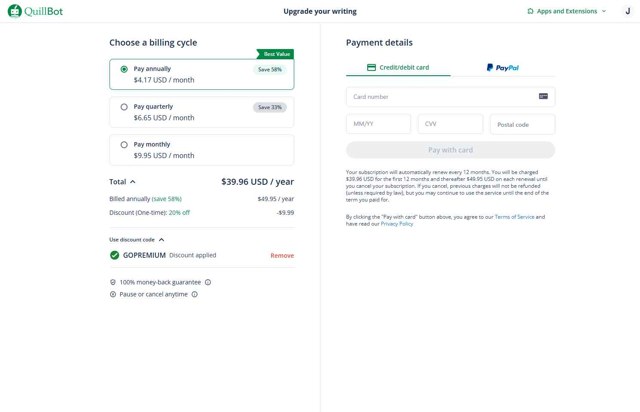The width and height of the screenshot is (640, 412).
Task: Select the Pay quarterly radio button
Action: [124, 107]
